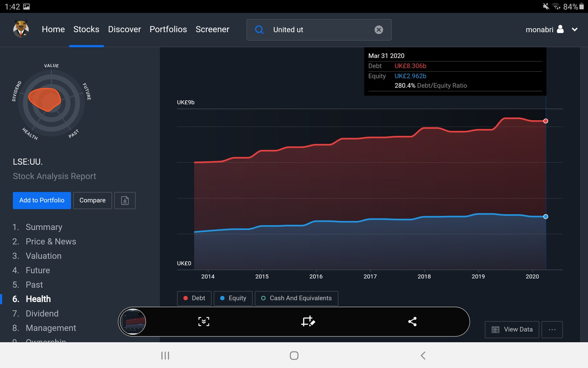Tap the image notification icon in status bar
588x368 pixels.
[x=26, y=6]
